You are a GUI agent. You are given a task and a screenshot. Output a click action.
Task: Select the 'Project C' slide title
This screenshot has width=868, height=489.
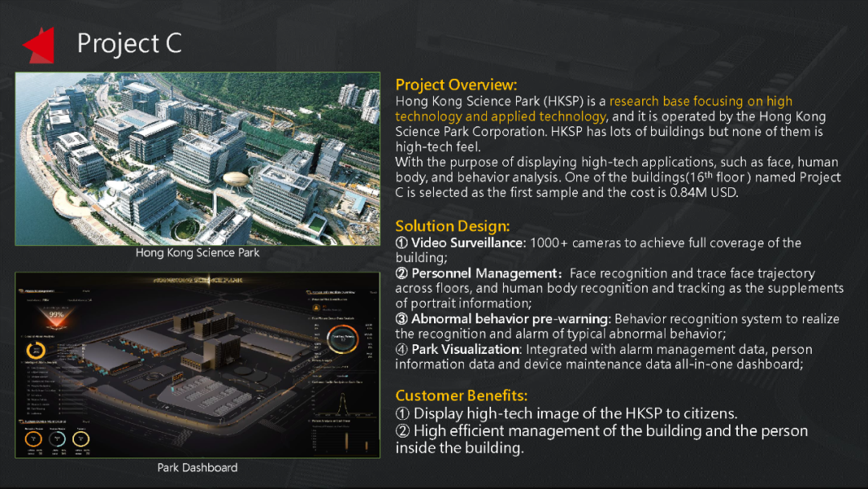pos(129,43)
